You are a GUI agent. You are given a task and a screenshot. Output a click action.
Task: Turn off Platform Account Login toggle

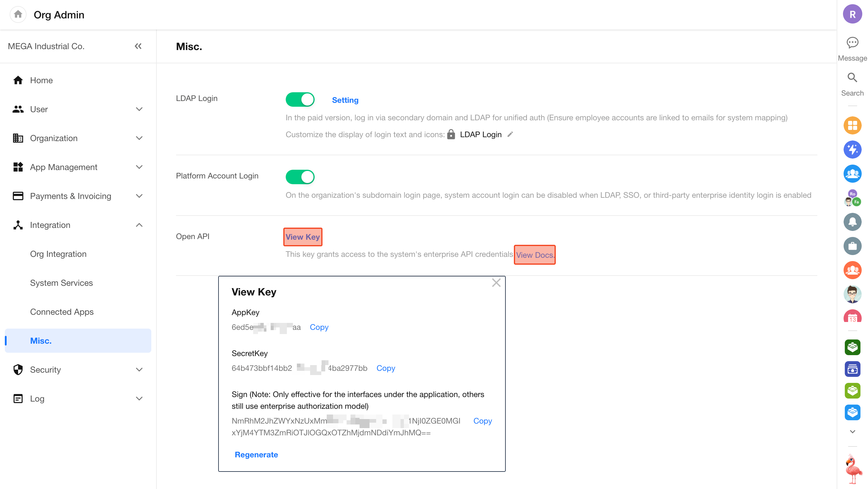[x=300, y=177]
